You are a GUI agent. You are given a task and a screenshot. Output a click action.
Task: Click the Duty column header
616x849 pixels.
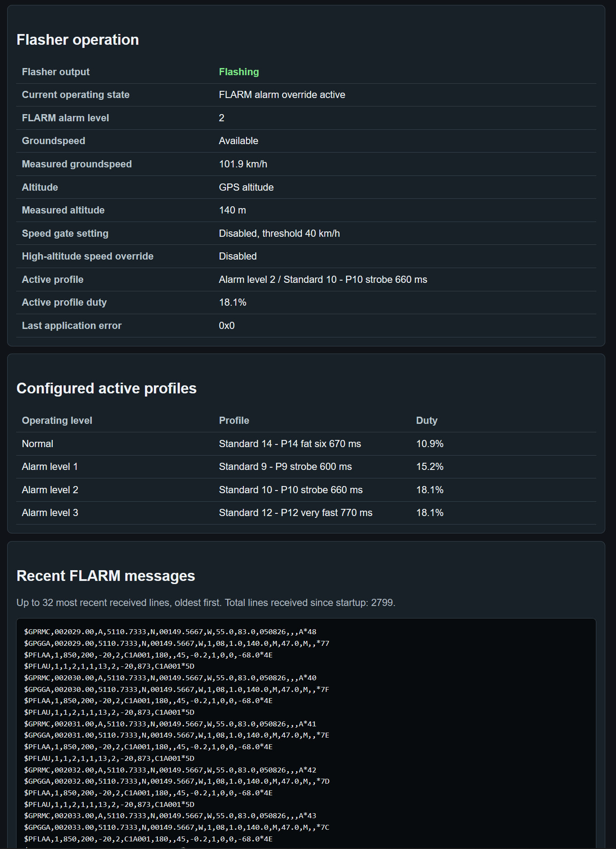[427, 421]
